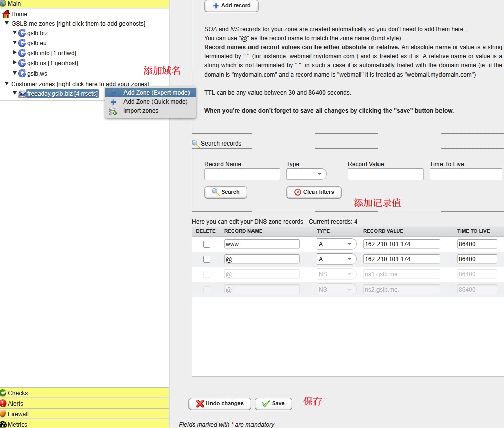Viewport: 504px width, 428px height.
Task: Click the gslb.info zone icon
Action: click(x=22, y=53)
